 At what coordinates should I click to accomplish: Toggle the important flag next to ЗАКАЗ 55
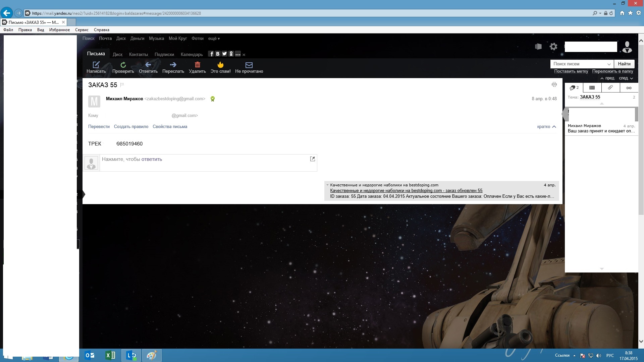(x=122, y=85)
